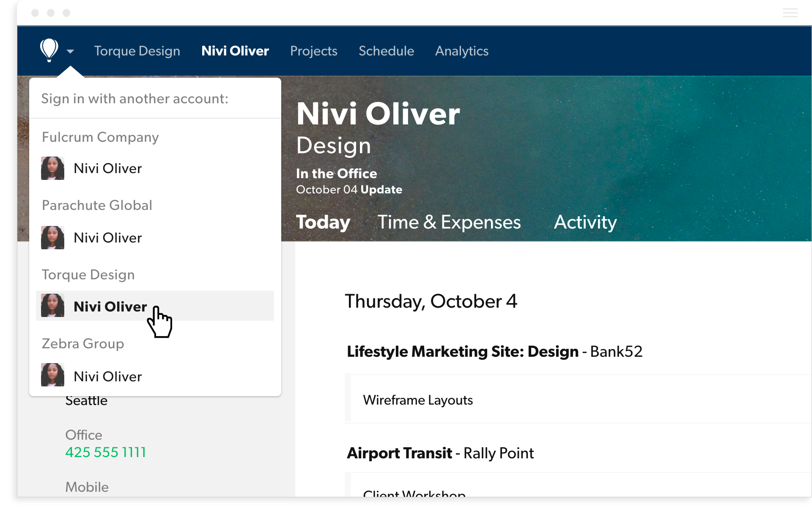Click Zebra Group account avatar
Screen dimensions: 812x507
coord(52,375)
